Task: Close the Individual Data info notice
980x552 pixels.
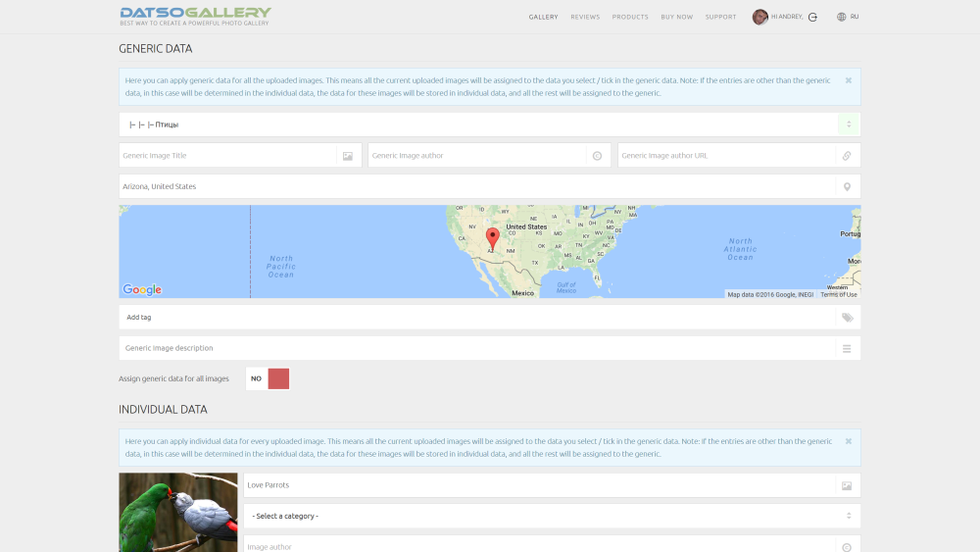Action: point(848,441)
